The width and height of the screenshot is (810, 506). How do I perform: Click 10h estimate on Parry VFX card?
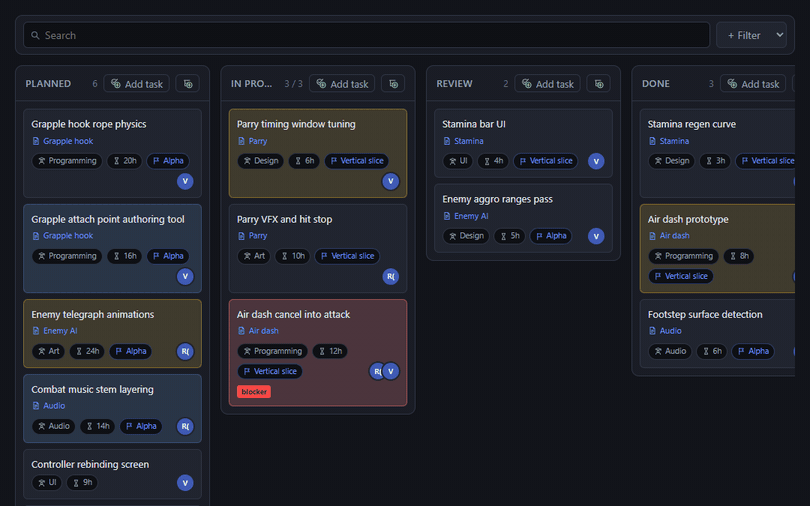click(x=292, y=256)
